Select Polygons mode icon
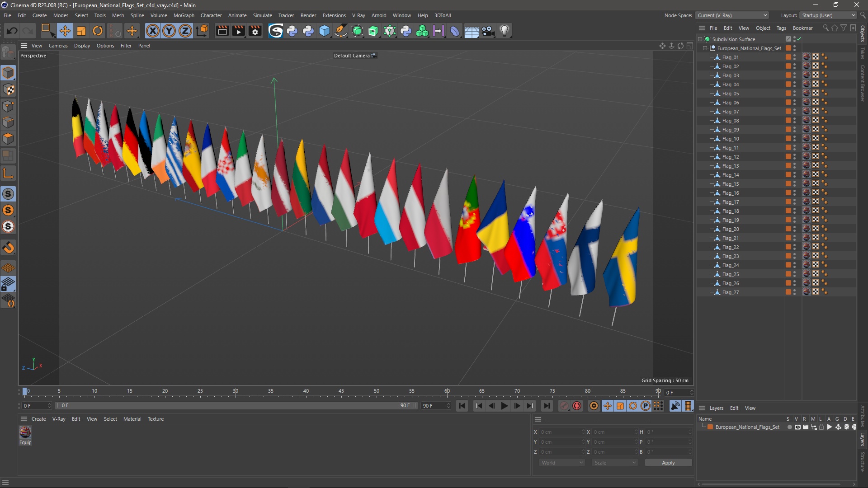Screen dimensions: 868x488 pyautogui.click(x=8, y=139)
